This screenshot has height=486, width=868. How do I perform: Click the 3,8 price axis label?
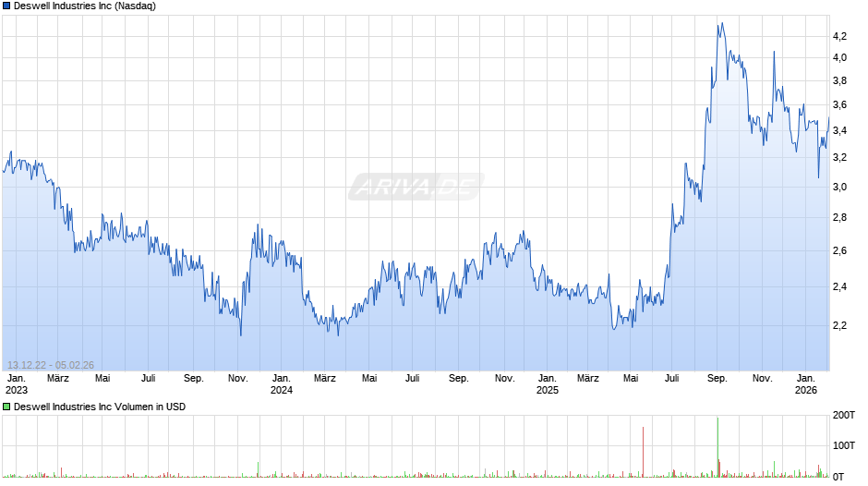pyautogui.click(x=839, y=81)
